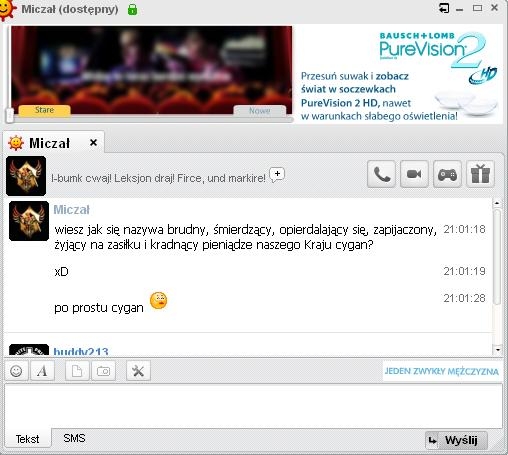Switch to the SMS tab
The width and height of the screenshot is (508, 455).
coord(74,438)
